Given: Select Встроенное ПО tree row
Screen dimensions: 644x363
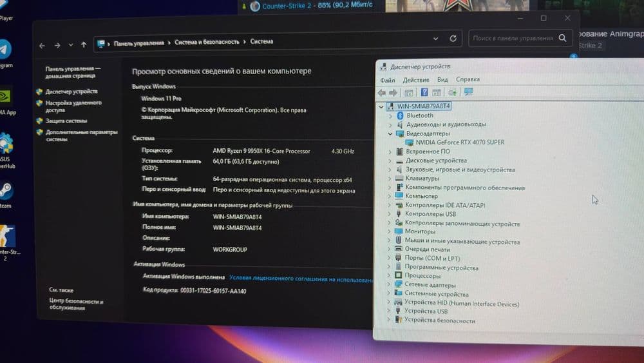Looking at the screenshot, I should 428,152.
